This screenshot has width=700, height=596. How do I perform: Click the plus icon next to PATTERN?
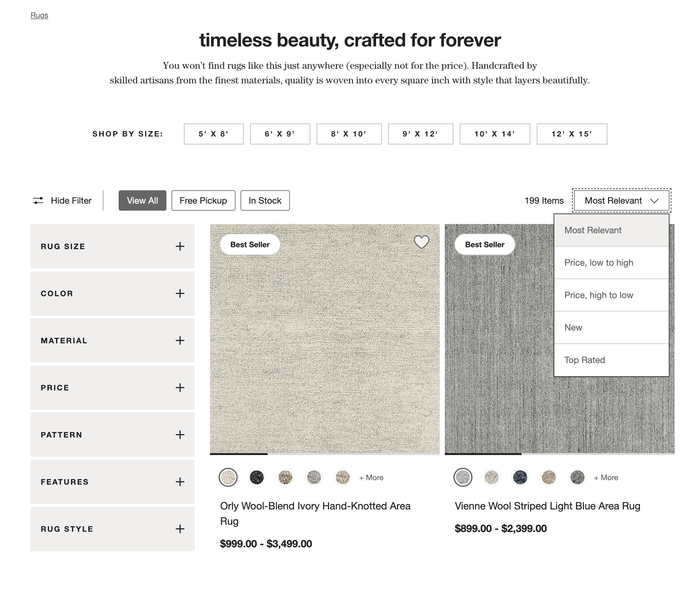pyautogui.click(x=180, y=435)
